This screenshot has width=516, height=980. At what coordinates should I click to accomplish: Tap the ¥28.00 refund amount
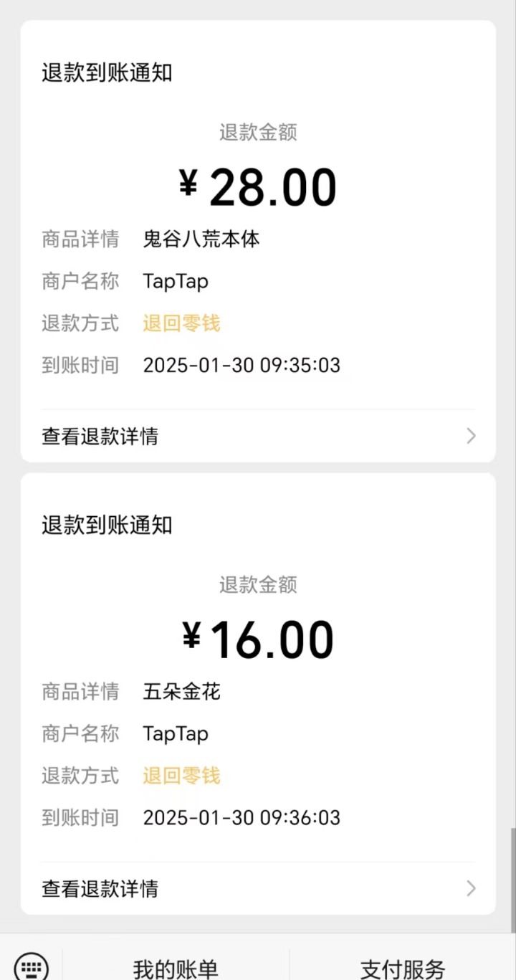[x=258, y=187]
